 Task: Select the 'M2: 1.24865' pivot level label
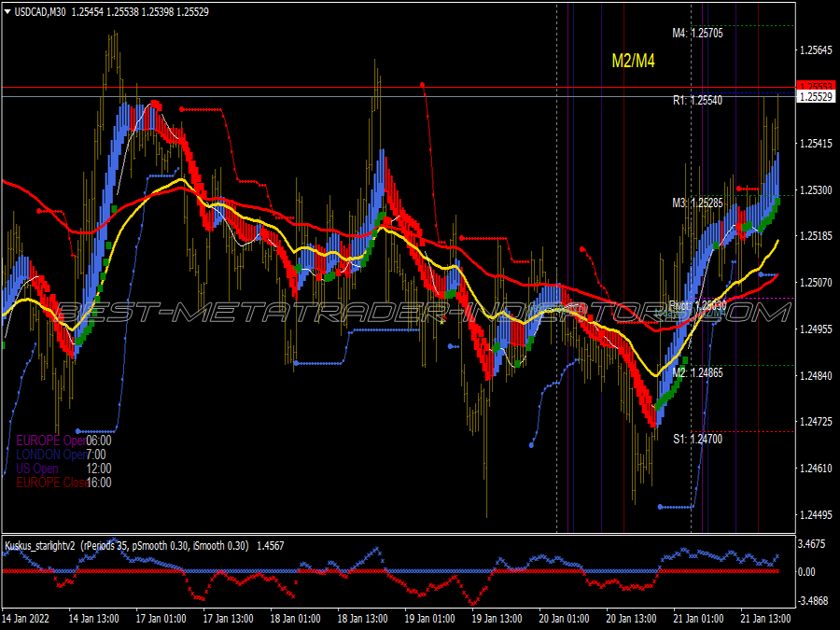click(x=697, y=372)
